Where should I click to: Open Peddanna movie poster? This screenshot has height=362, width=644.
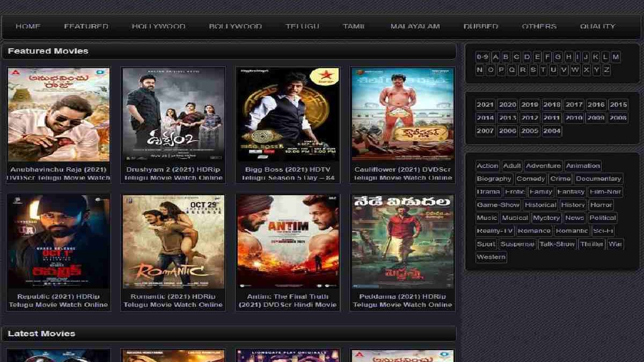402,241
